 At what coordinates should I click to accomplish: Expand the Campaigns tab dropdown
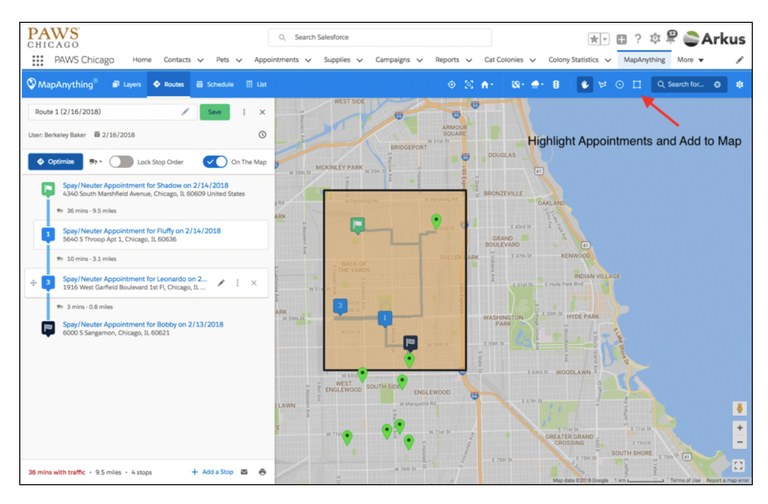coord(420,60)
